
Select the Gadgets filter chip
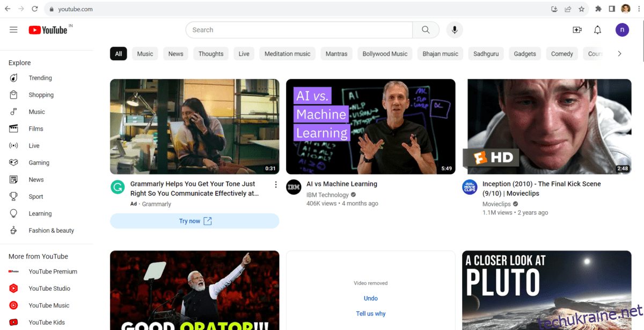pos(525,54)
